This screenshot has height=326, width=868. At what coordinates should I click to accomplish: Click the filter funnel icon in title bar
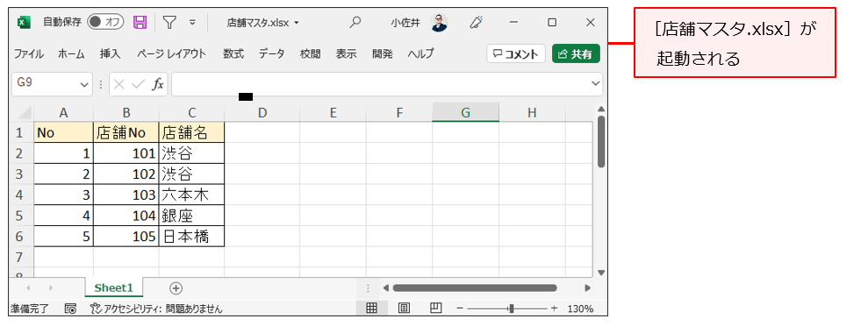(x=169, y=22)
